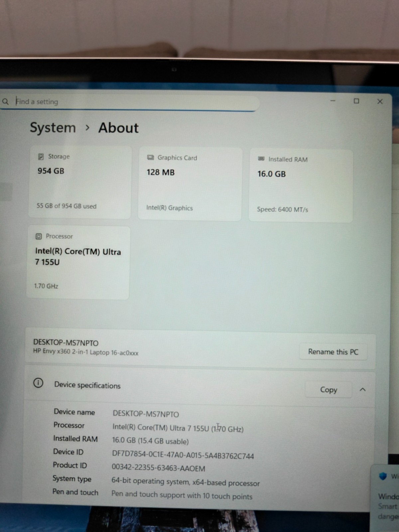
Task: Open the Processor card
Action: pos(78,262)
